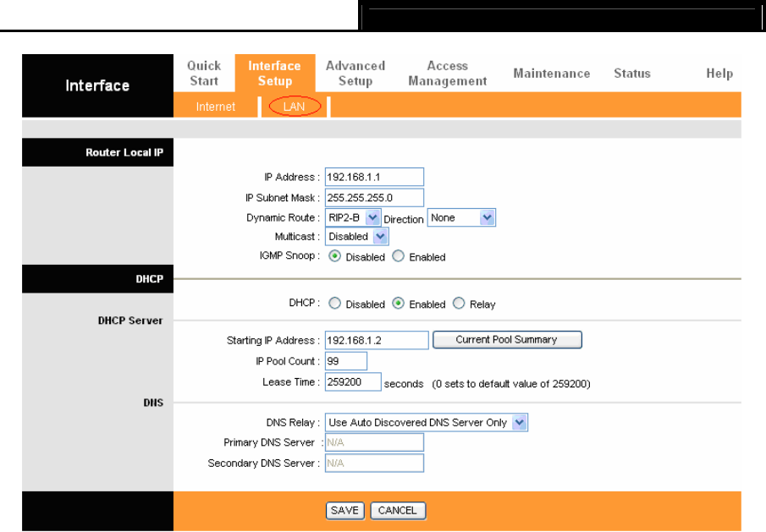Viewport: 766px width, 532px height.
Task: Click the SAVE button
Action: (x=344, y=511)
